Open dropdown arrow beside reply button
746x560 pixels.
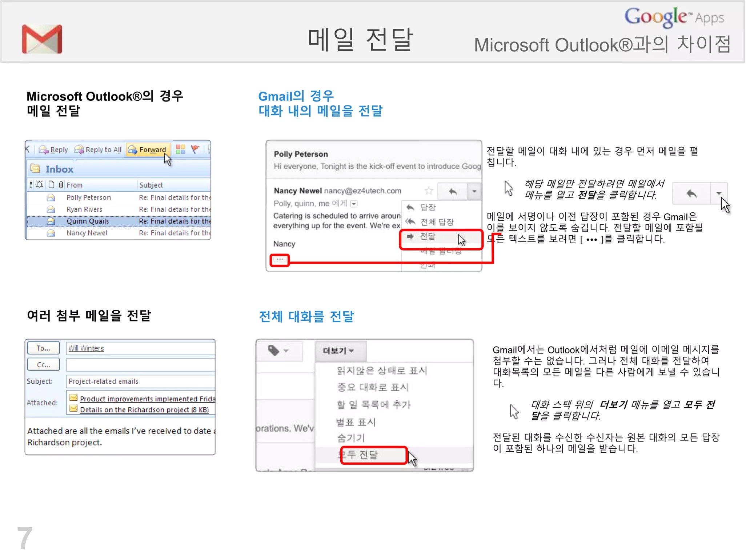474,191
